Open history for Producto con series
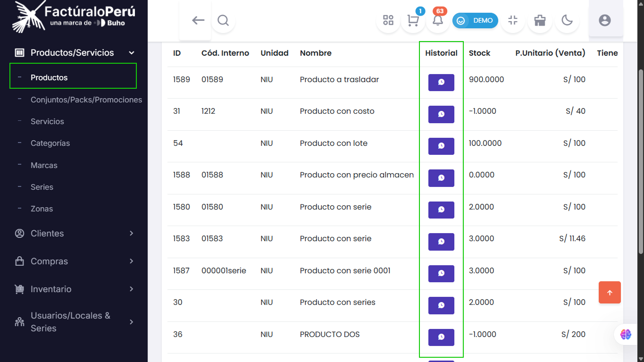Screen dimensions: 644x362 click(441, 305)
